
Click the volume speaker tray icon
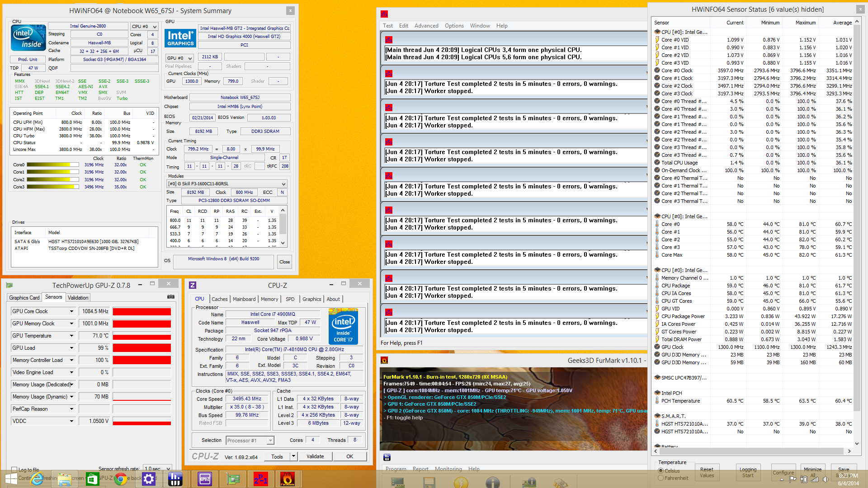(x=826, y=479)
